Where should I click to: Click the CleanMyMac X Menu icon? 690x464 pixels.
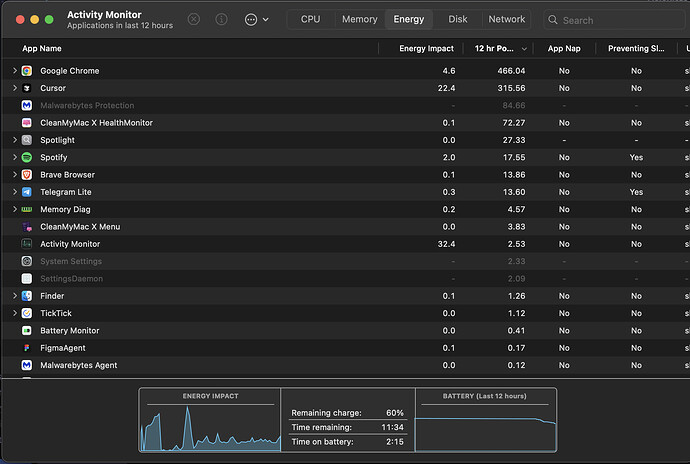(27, 227)
